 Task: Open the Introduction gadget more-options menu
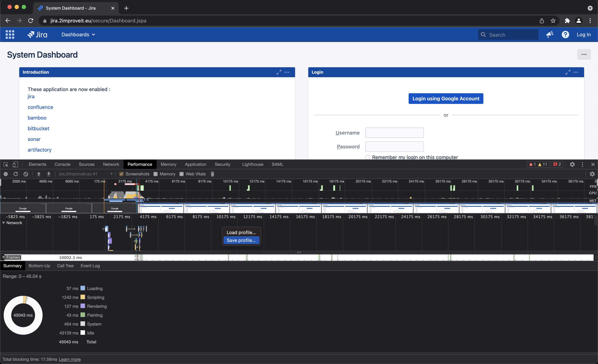coord(287,72)
